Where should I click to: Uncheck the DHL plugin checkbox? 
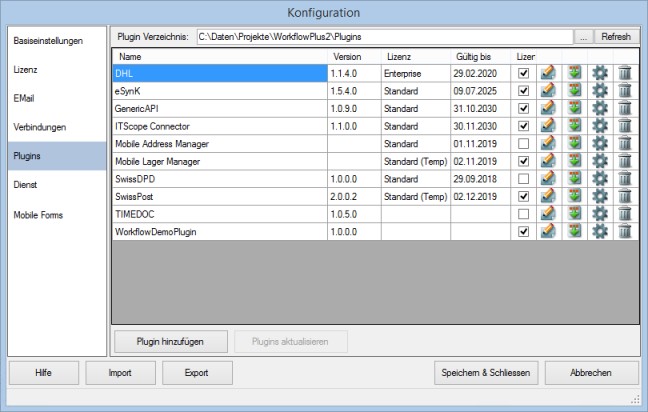pyautogui.click(x=524, y=73)
